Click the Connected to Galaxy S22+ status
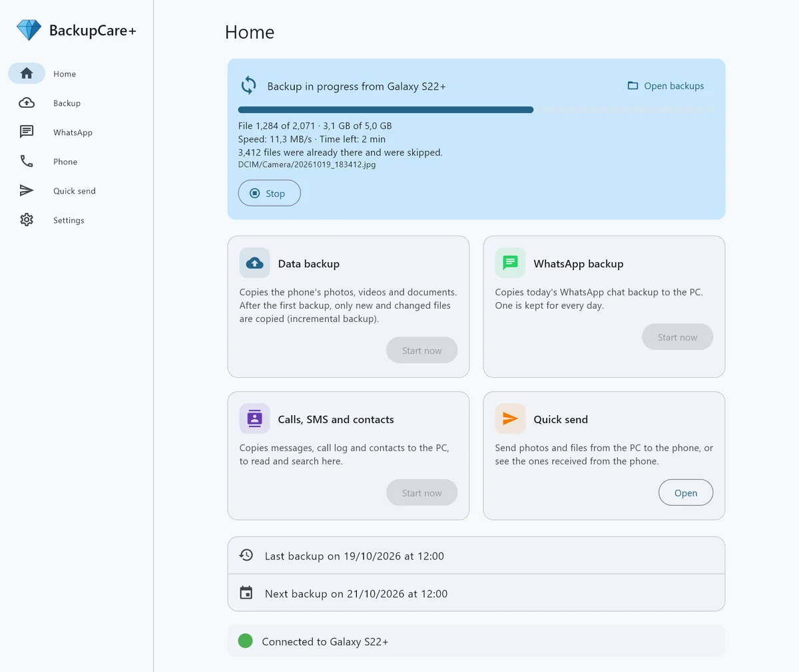 [x=476, y=641]
